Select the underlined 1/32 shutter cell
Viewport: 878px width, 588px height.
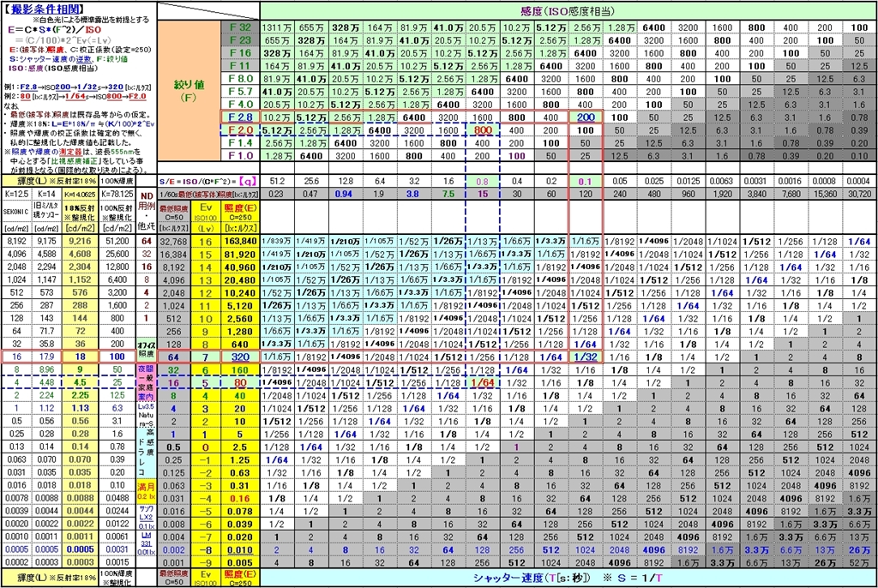pos(586,357)
